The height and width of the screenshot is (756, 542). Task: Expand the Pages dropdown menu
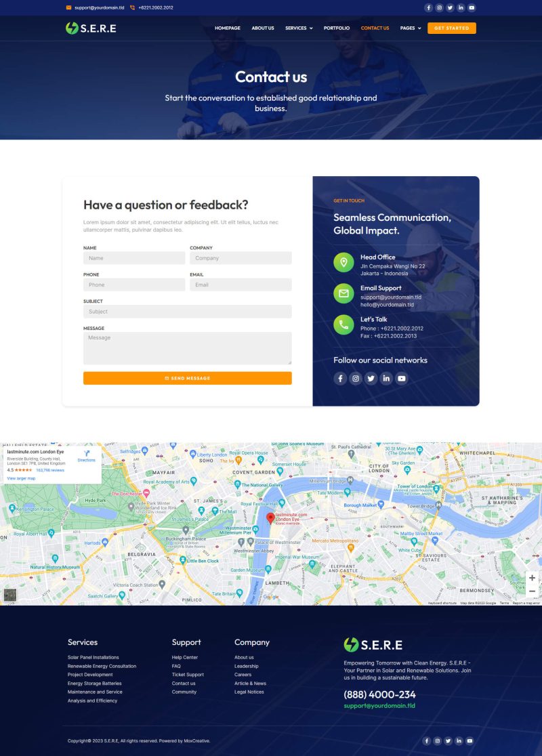coord(410,28)
